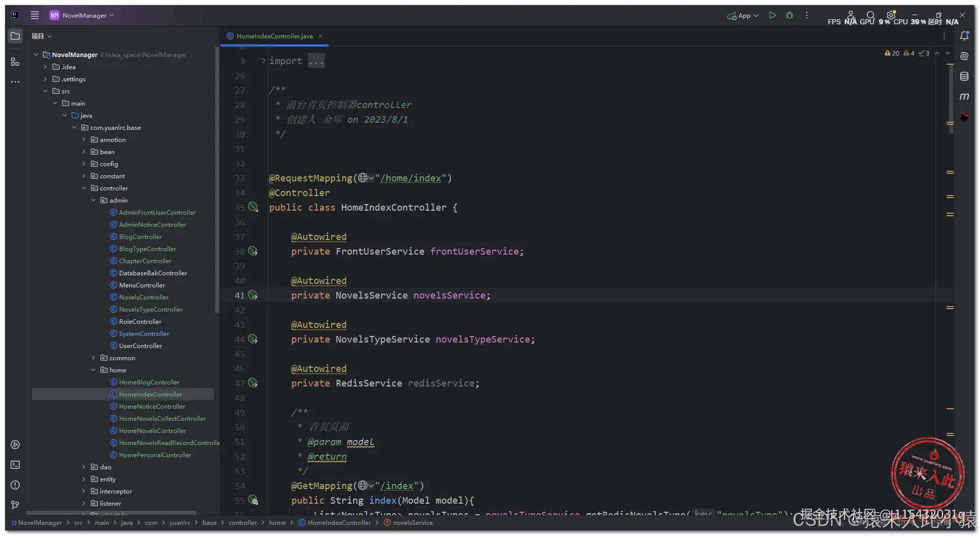The image size is (980, 536).
Task: Click the NovelManager breadcrumb in status bar
Action: coord(37,523)
